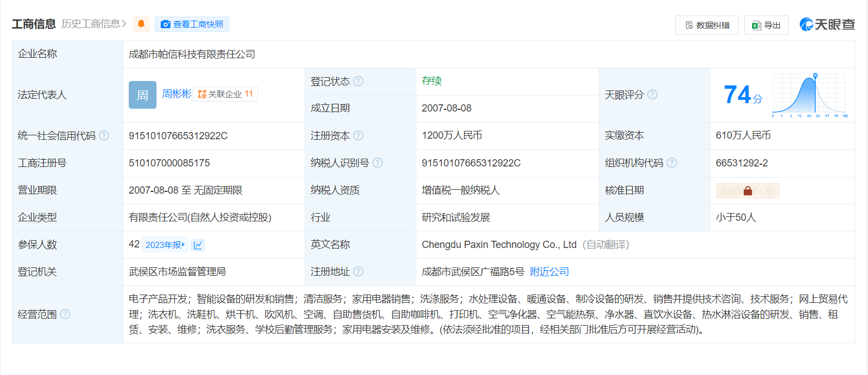Click the help icon beside 组织机构代码
This screenshot has height=375, width=868.
point(672,163)
